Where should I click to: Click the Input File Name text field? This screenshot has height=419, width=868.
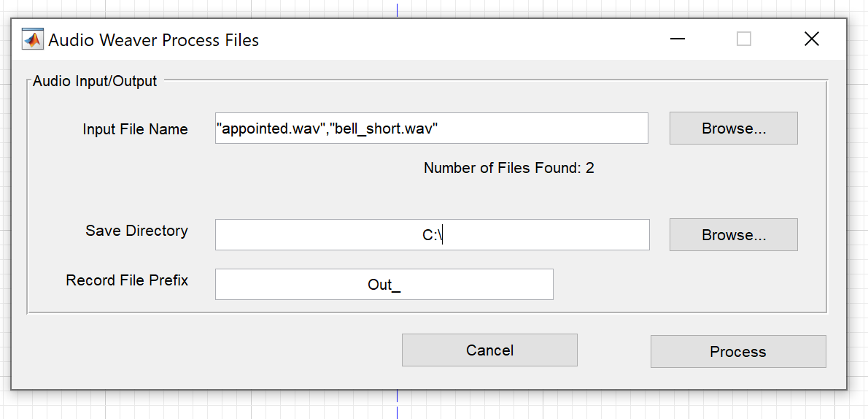pos(431,128)
